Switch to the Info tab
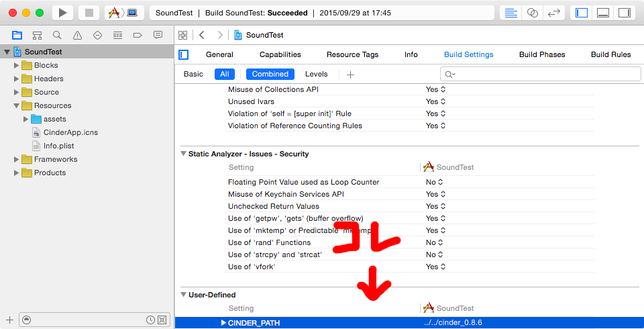The height and width of the screenshot is (329, 644). pyautogui.click(x=411, y=54)
